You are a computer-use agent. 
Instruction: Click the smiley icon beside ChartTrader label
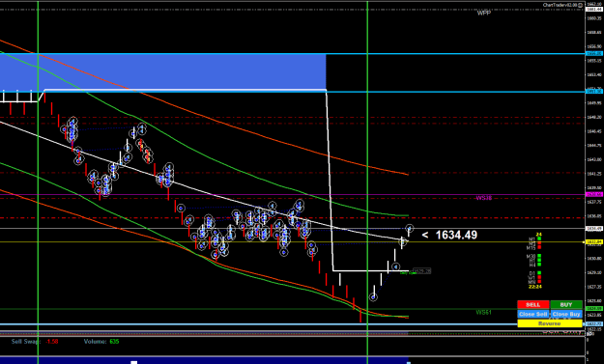click(x=581, y=5)
